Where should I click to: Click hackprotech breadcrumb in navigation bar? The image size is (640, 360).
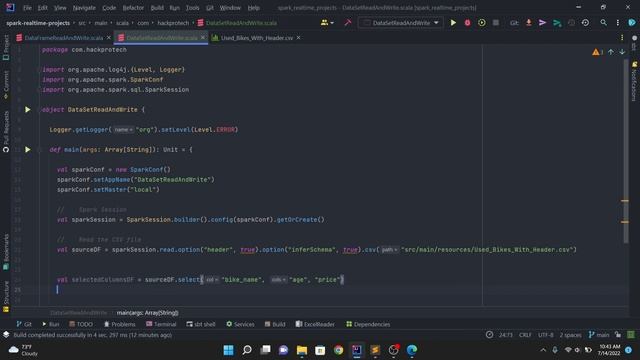173,23
